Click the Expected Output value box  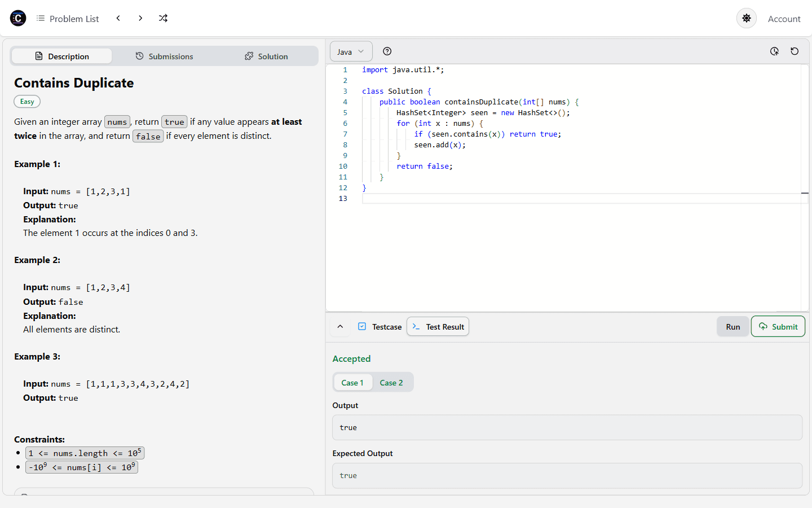[x=567, y=475]
